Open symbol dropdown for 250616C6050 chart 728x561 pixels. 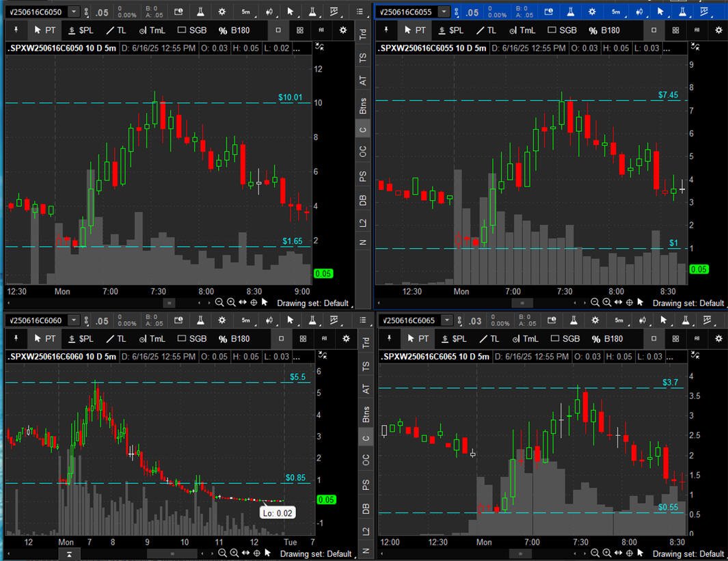(x=74, y=12)
